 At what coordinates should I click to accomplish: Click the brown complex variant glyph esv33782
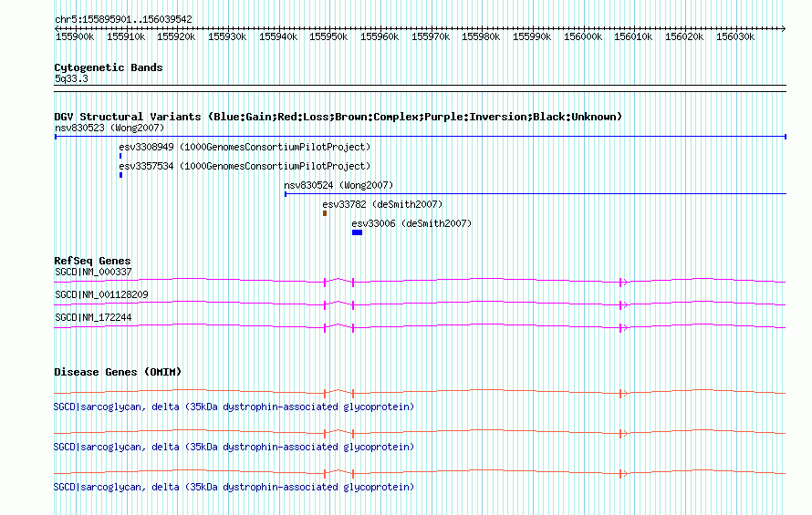pyautogui.click(x=325, y=213)
